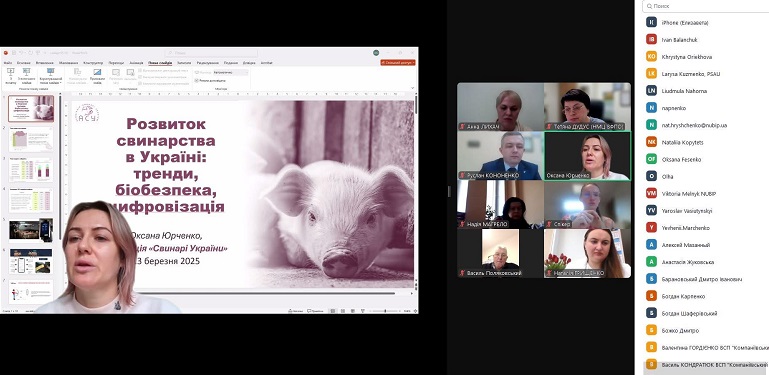This screenshot has height=375, width=769.
Task: Select participant Ivan Balanchuk in the list
Action: tap(679, 40)
